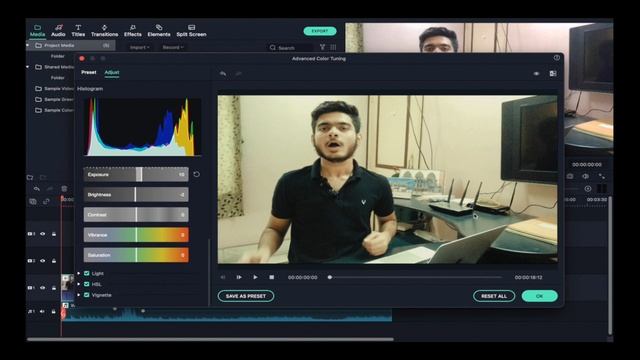Collapse the Project Media folder
640x360 pixels.
click(x=28, y=45)
